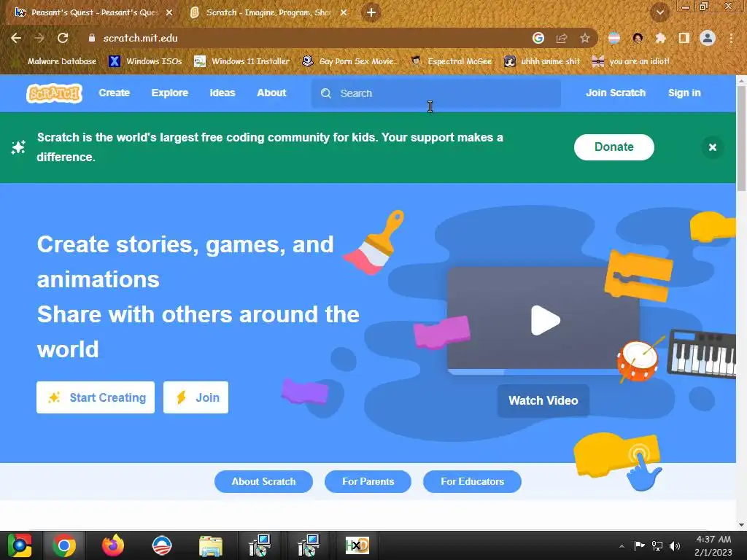This screenshot has height=560, width=747.
Task: Click the share page icon in the address bar
Action: coord(562,38)
